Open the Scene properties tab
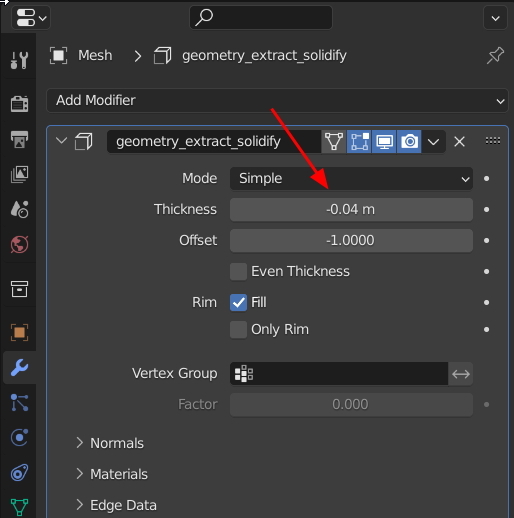 click(x=19, y=209)
